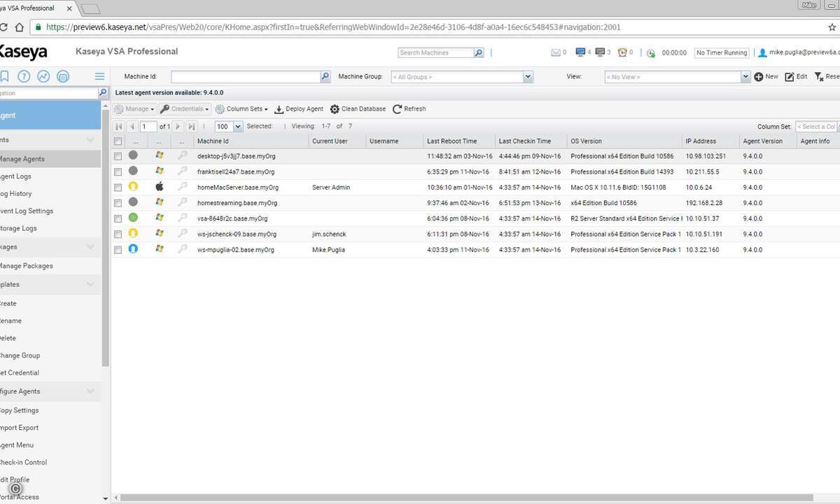Open the alarm clock notifications icon

(x=622, y=52)
